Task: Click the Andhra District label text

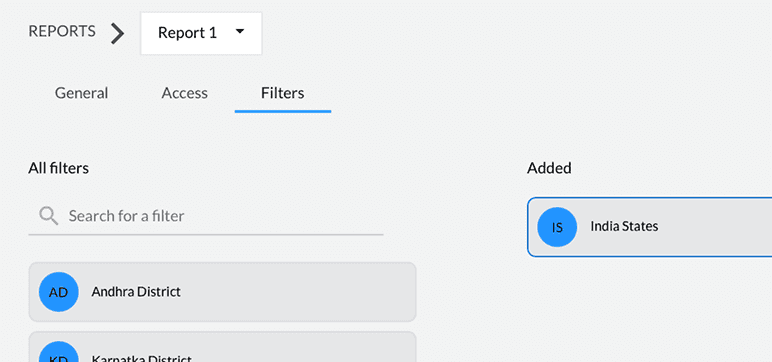Action: 136,292
